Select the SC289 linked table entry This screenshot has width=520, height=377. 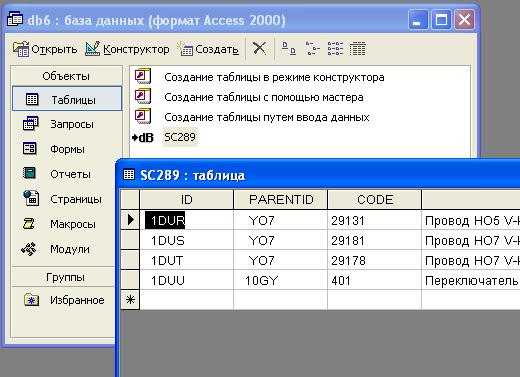[180, 137]
